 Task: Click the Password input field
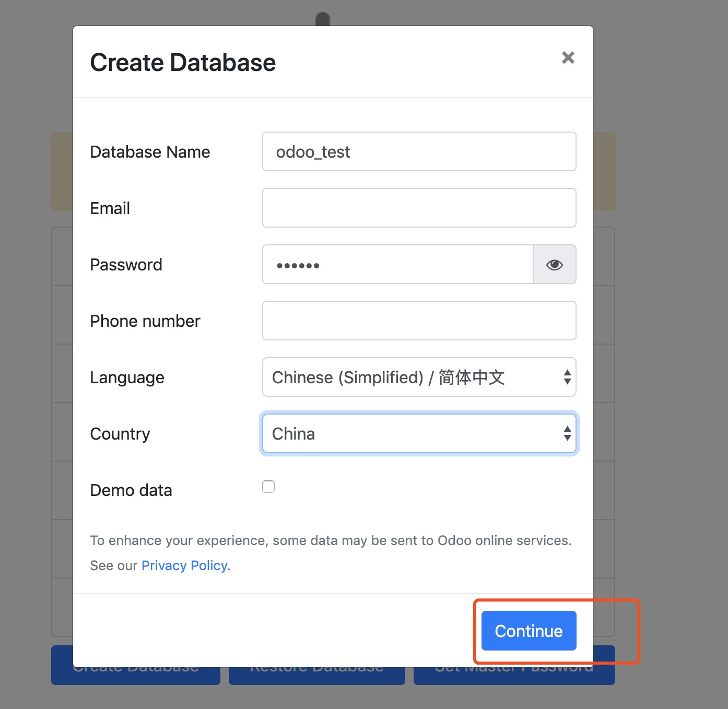pyautogui.click(x=397, y=265)
